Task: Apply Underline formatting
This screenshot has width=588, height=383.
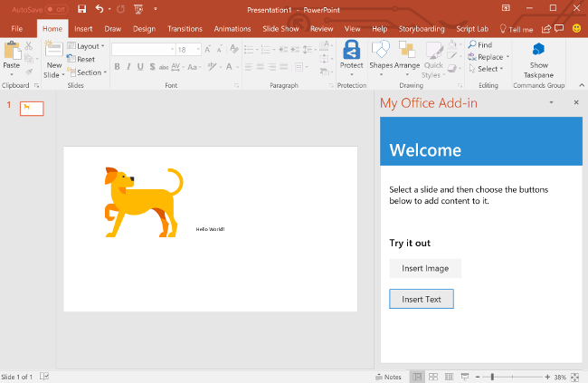Action: 140,67
